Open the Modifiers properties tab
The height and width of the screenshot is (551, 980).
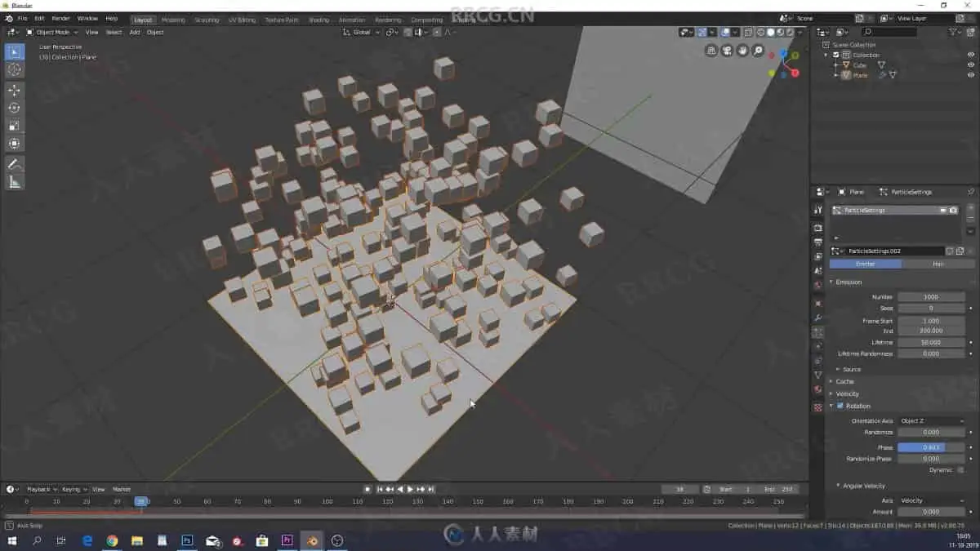pos(817,318)
